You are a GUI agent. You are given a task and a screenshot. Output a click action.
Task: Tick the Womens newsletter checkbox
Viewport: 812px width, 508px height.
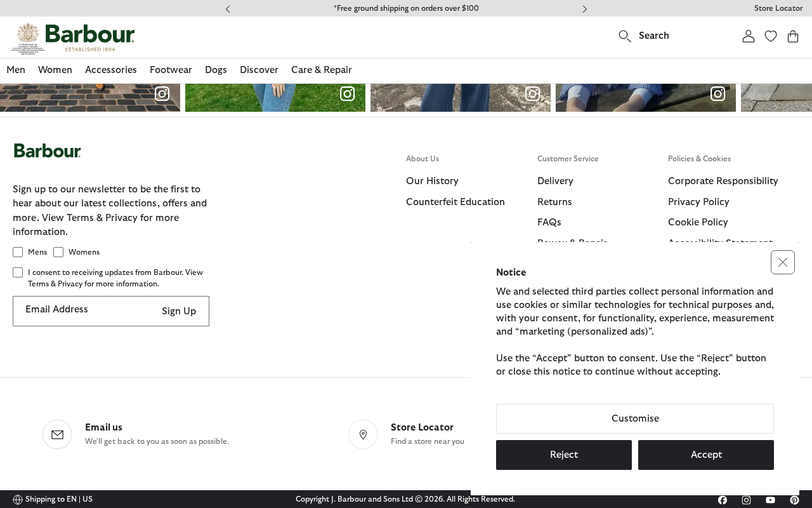(x=58, y=252)
